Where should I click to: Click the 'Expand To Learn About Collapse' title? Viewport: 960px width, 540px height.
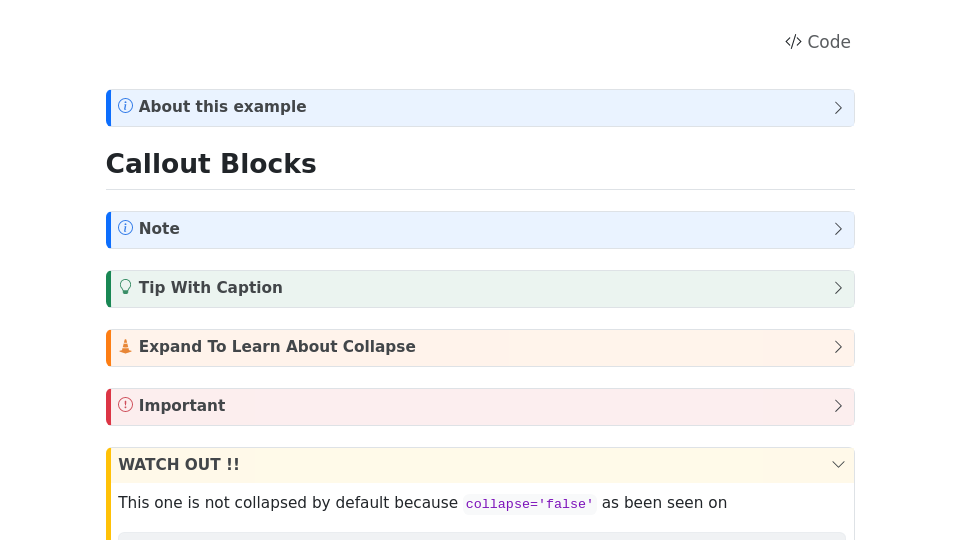(277, 347)
